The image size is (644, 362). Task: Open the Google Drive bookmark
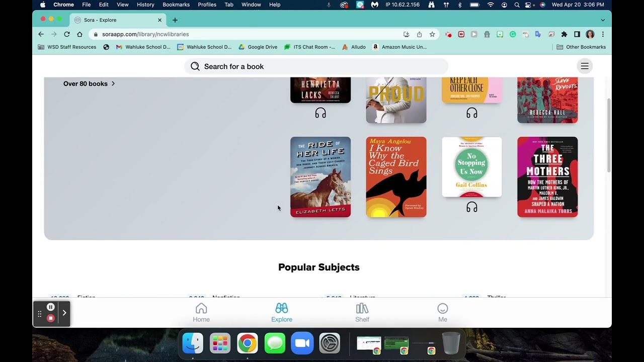click(258, 47)
